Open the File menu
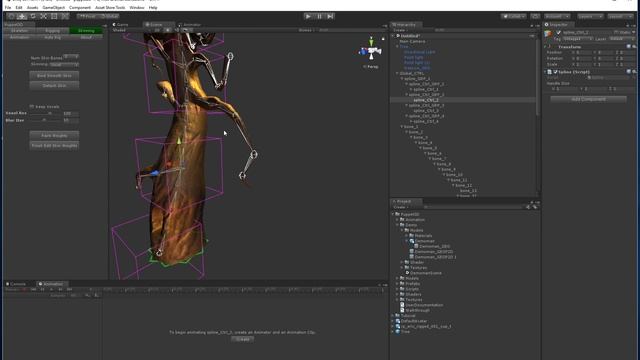640x360 pixels. click(x=8, y=7)
